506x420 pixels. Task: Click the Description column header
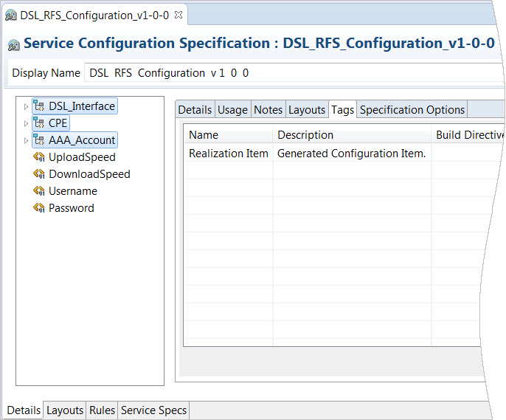[305, 135]
